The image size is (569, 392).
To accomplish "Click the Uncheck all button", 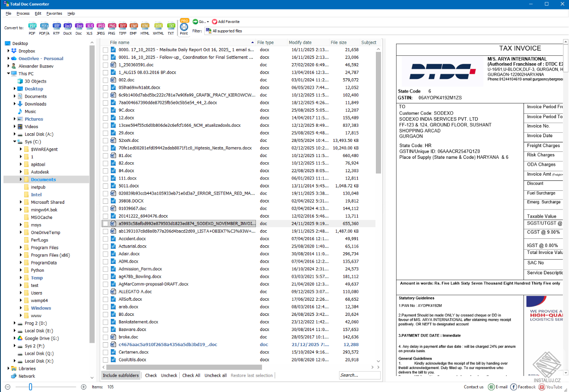I will [x=216, y=375].
